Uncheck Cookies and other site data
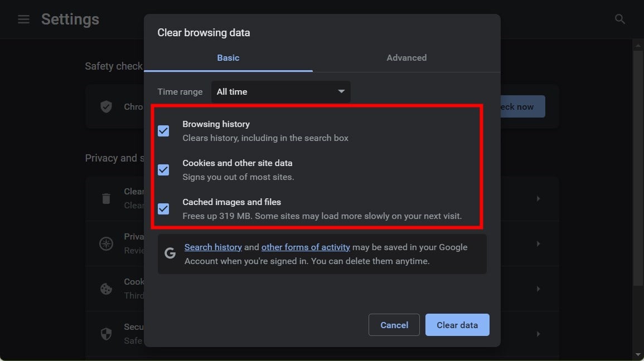644x361 pixels. 163,170
